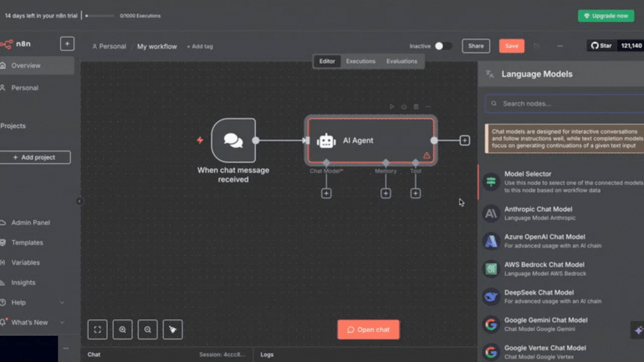Switch to the Editor tab
Viewport: 644px width, 362px height.
(x=327, y=61)
